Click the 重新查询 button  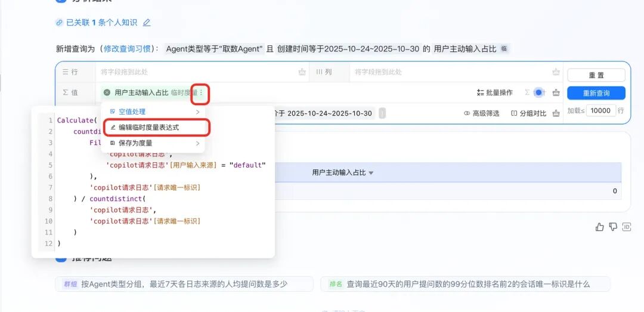(596, 93)
